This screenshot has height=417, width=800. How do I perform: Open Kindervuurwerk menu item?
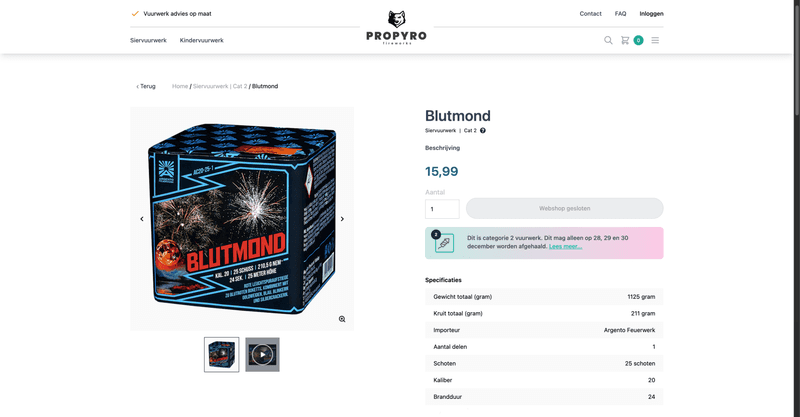(202, 40)
